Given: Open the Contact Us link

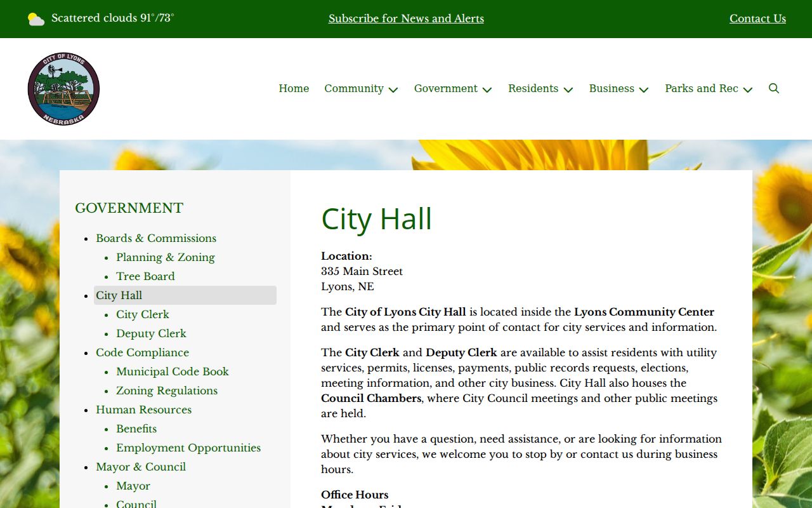Looking at the screenshot, I should pos(757,18).
